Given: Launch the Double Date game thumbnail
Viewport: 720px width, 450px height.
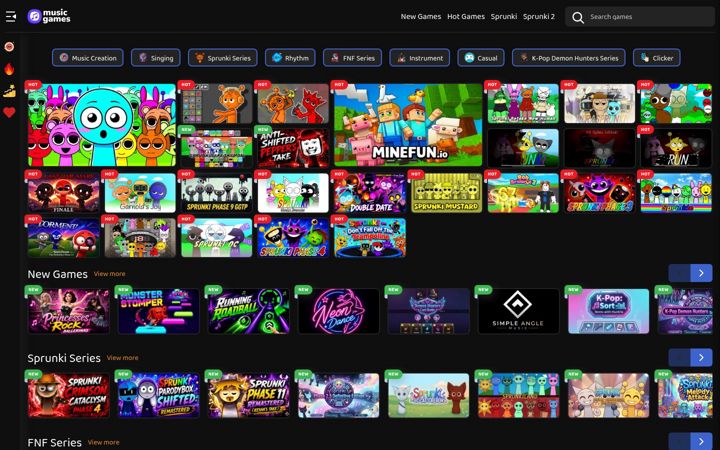Looking at the screenshot, I should pyautogui.click(x=370, y=192).
